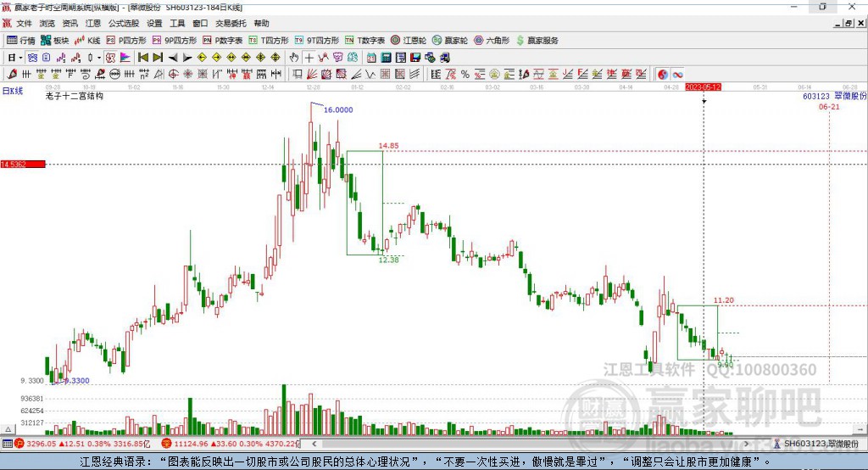Click the blue infinity loop icon
The height and width of the screenshot is (470, 868).
[677, 75]
